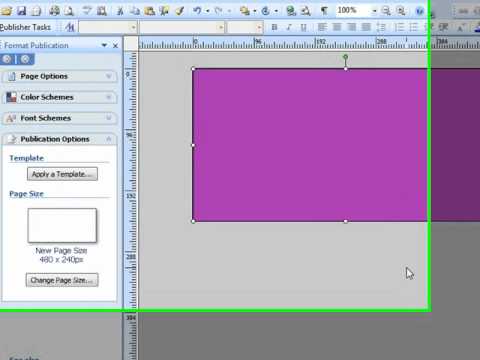This screenshot has height=360, width=480.
Task: Toggle Align Text Left
Action: point(322,27)
